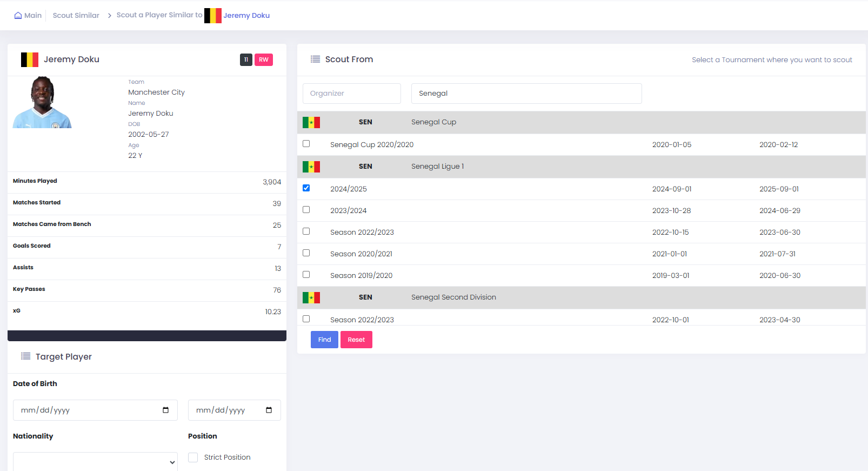
Task: Open Scout Similar in the breadcrumb
Action: point(76,16)
